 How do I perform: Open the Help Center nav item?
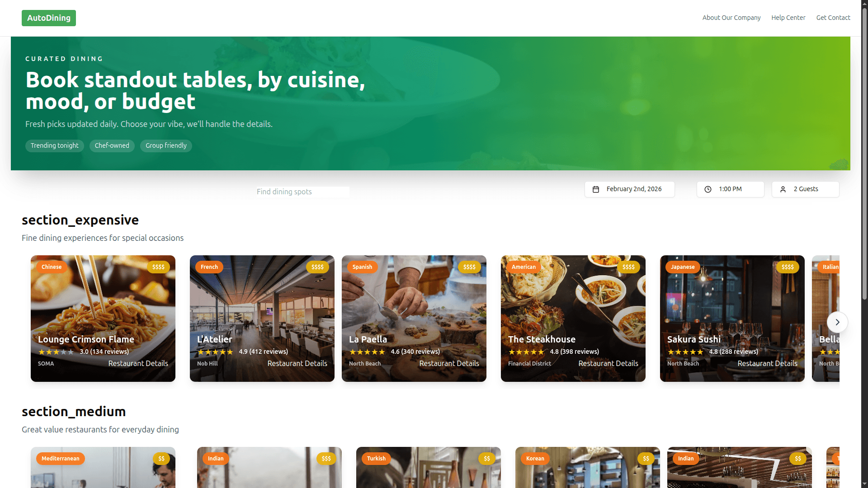click(x=788, y=18)
